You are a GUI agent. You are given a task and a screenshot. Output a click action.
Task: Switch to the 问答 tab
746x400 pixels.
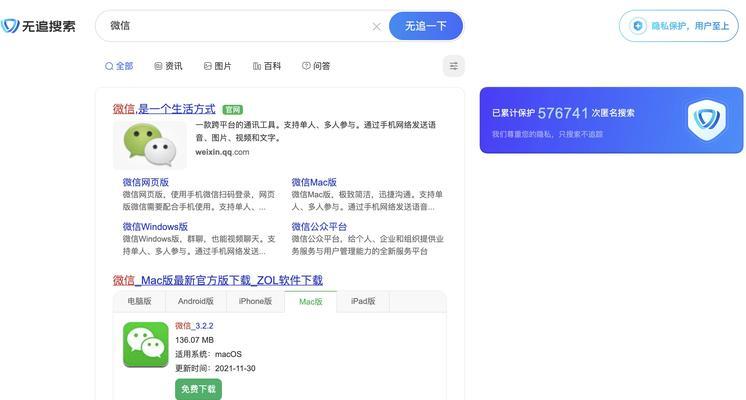(x=316, y=66)
